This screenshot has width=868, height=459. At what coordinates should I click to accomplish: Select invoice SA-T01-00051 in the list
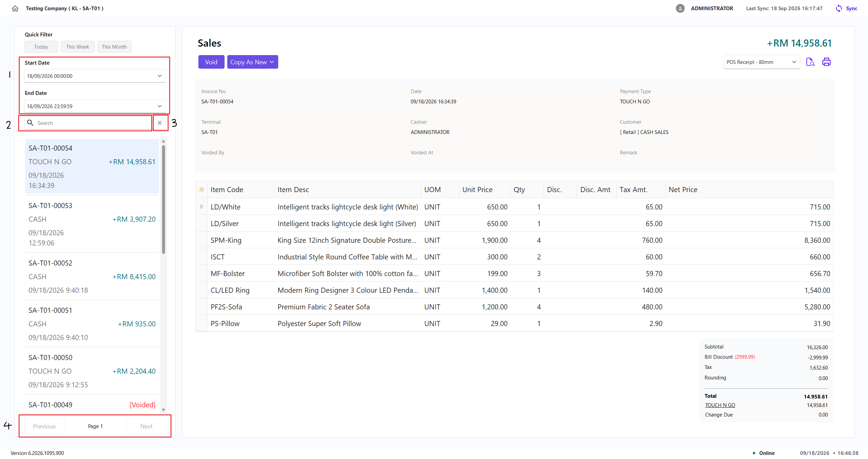(x=92, y=324)
